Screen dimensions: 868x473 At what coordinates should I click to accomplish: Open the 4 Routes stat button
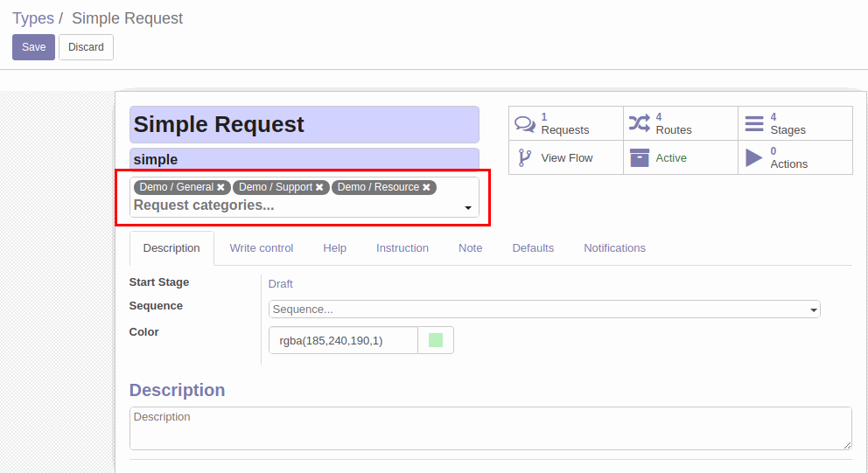(x=681, y=123)
